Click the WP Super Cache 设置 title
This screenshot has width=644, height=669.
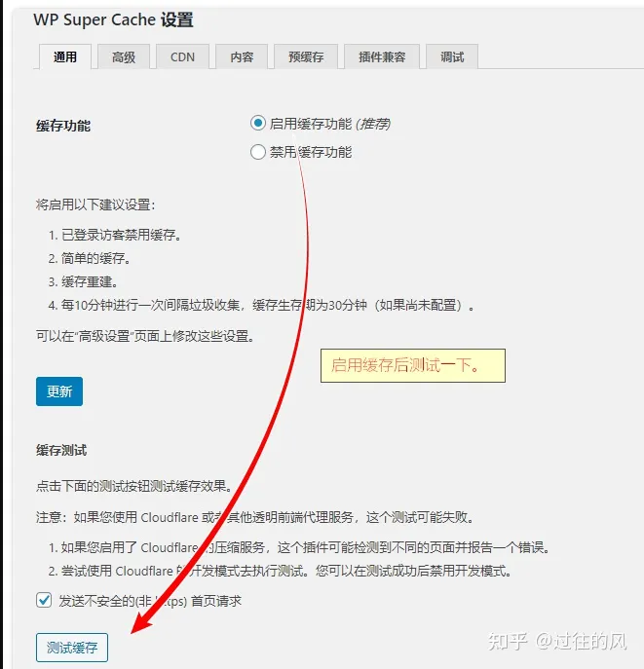click(114, 20)
